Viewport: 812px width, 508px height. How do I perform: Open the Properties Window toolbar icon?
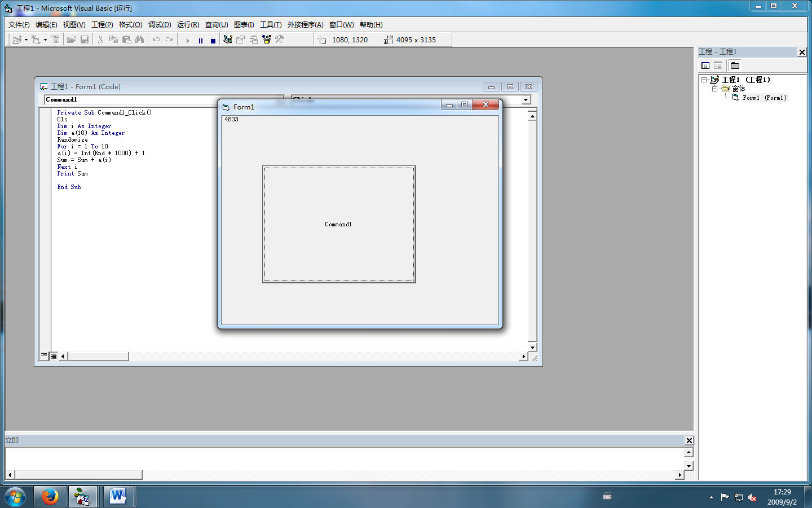(241, 40)
